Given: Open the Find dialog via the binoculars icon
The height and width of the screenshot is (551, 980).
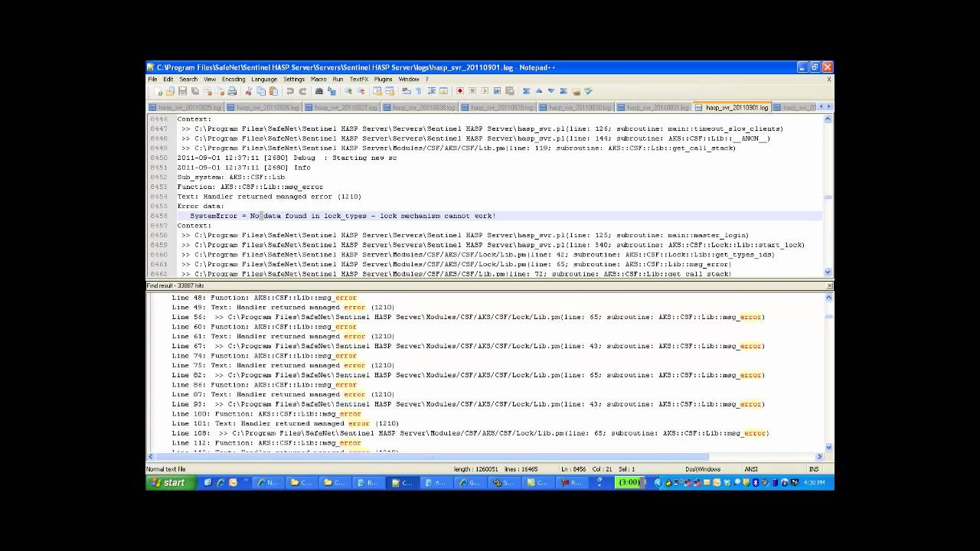Looking at the screenshot, I should pos(319,91).
